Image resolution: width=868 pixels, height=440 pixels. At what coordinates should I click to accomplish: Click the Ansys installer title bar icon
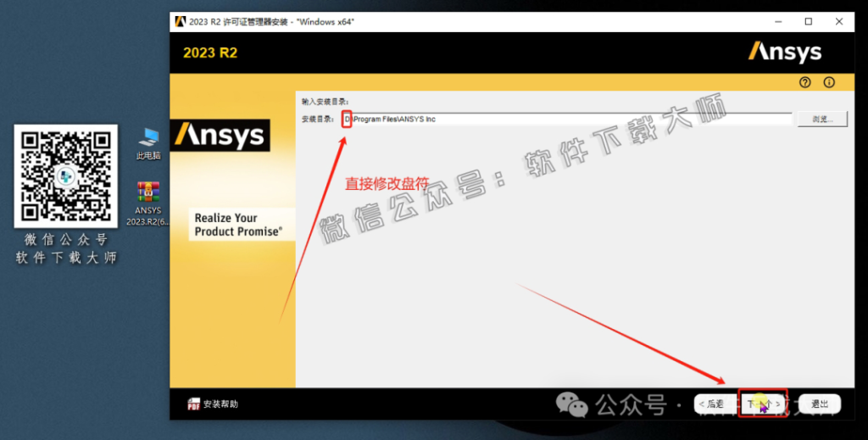click(x=180, y=21)
